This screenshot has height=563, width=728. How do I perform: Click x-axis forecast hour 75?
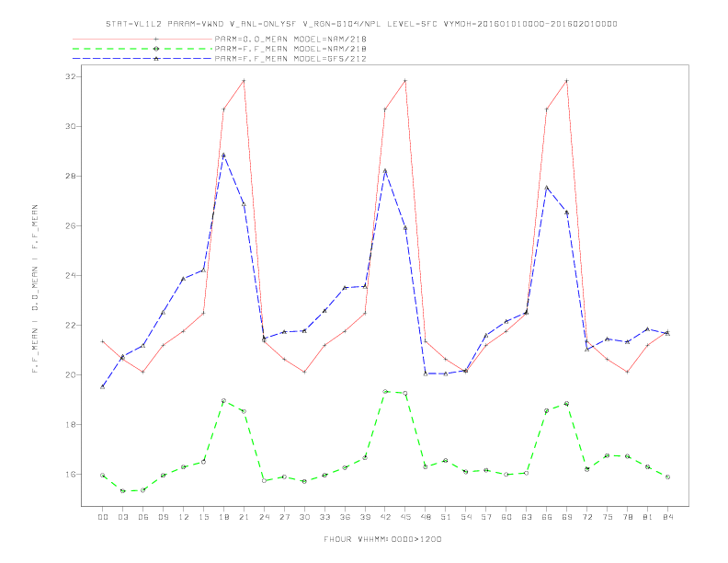[x=608, y=517]
